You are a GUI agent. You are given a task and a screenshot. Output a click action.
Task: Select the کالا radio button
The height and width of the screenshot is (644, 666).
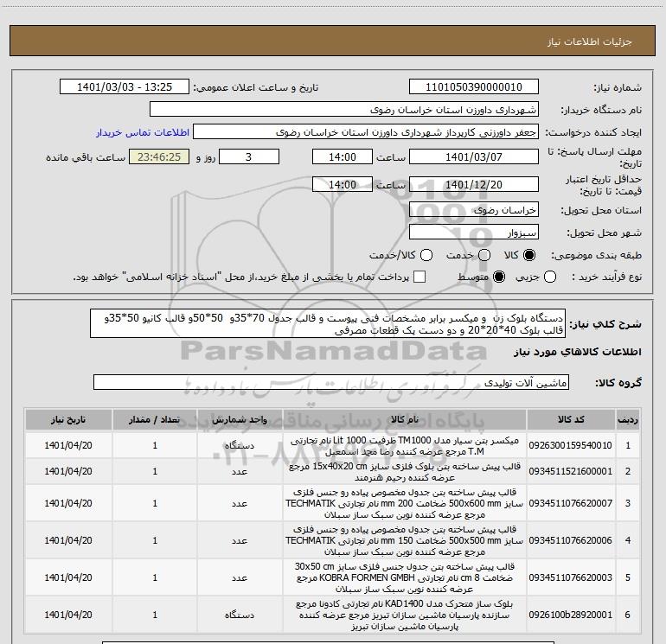(529, 255)
